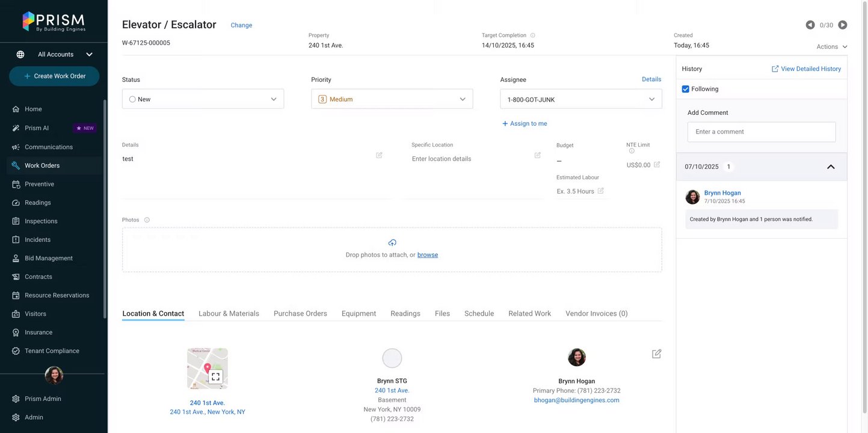
Task: Go to the previous work order arrow
Action: [x=810, y=25]
